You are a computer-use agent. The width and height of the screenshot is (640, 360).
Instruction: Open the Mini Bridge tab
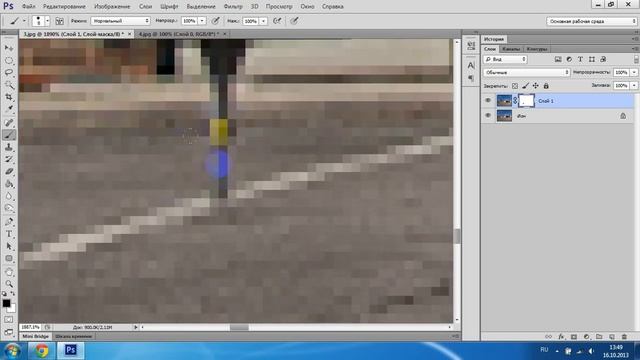click(36, 336)
